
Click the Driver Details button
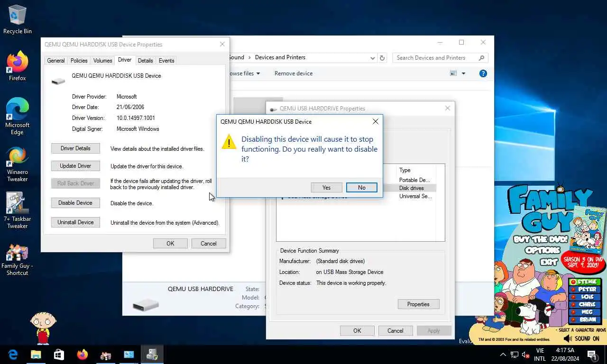pos(75,148)
